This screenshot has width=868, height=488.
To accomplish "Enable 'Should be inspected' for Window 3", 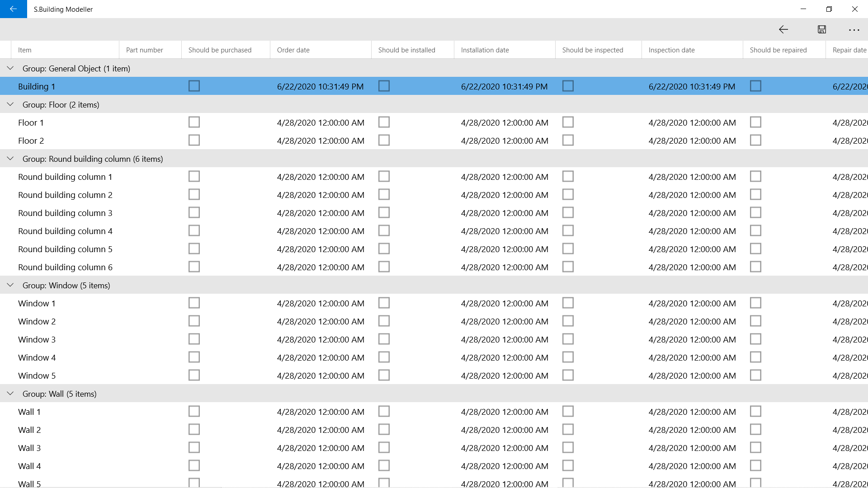I will [568, 339].
